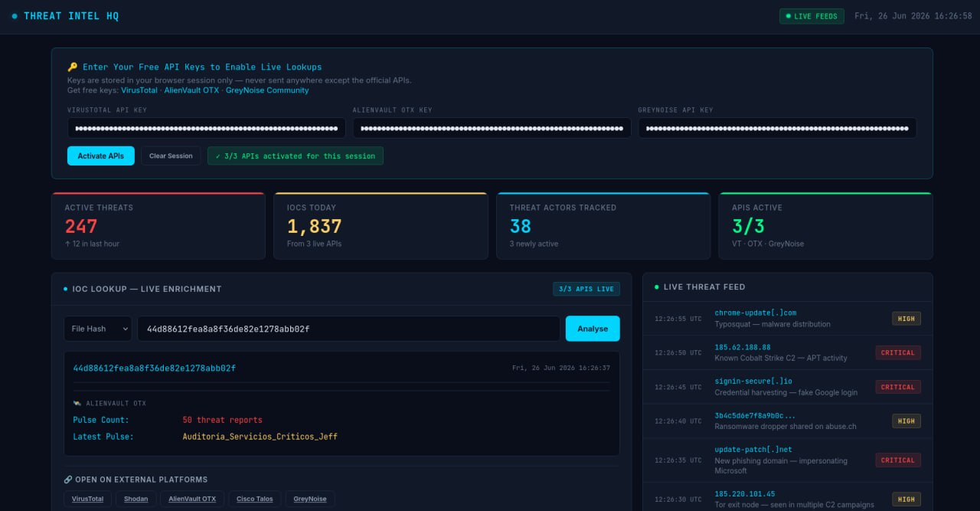
Task: Click the 3/3 APIs activated status message
Action: 296,156
